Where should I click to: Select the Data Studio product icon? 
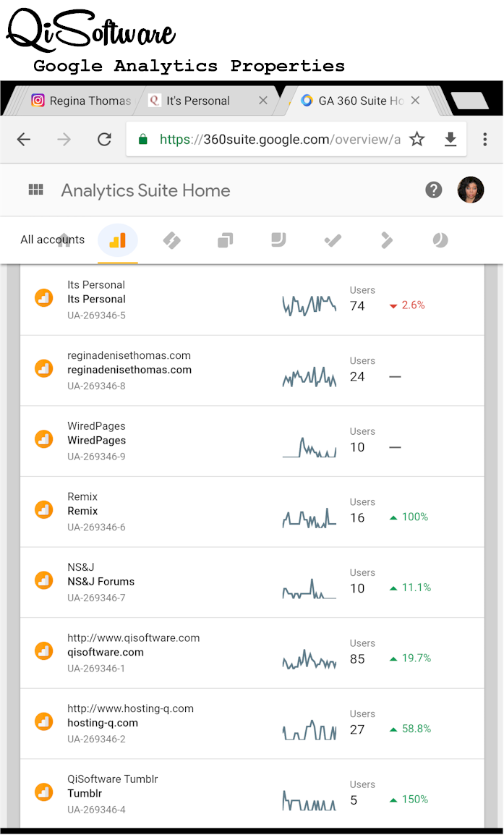(x=279, y=240)
